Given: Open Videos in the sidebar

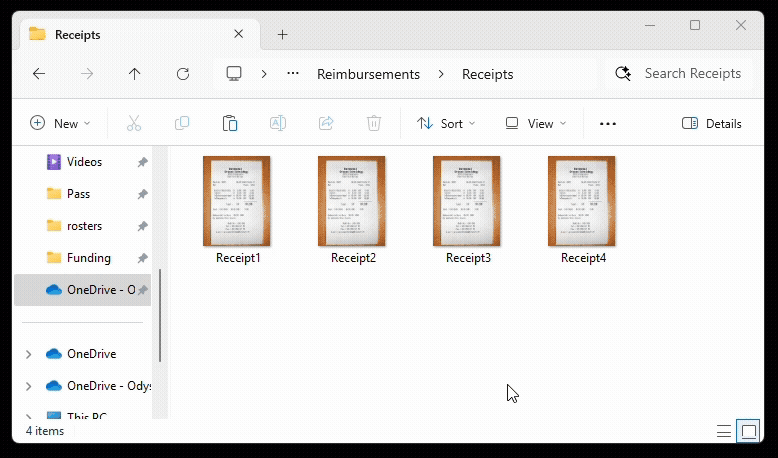Looking at the screenshot, I should [83, 162].
